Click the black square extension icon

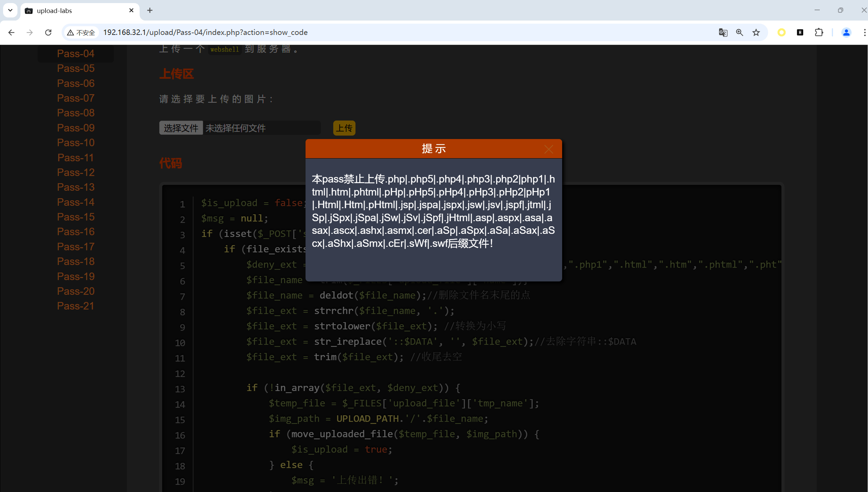[800, 33]
